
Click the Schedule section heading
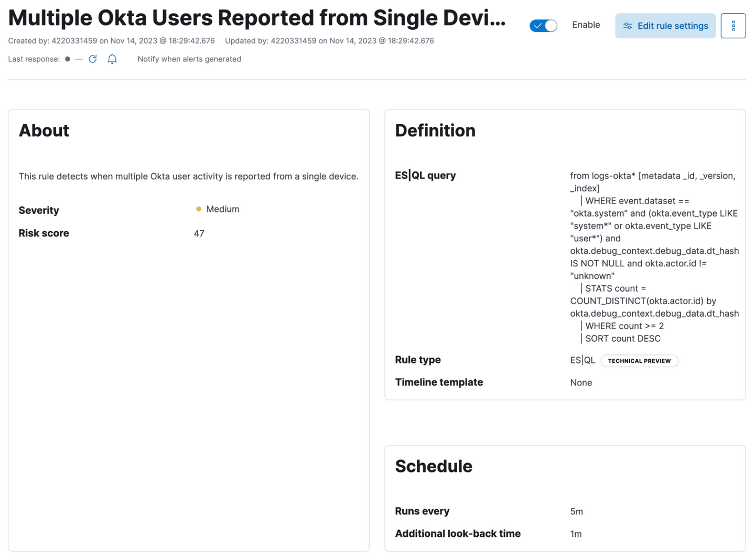point(433,466)
